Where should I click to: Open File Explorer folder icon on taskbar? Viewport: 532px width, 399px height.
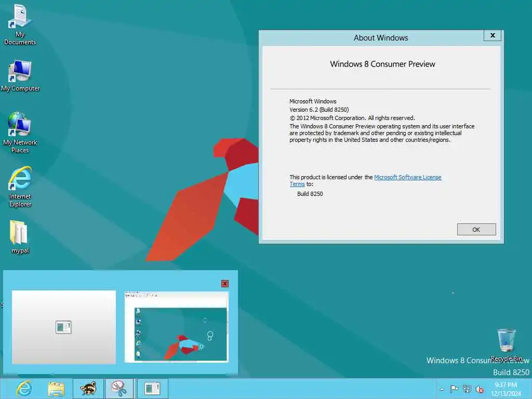[x=56, y=389]
